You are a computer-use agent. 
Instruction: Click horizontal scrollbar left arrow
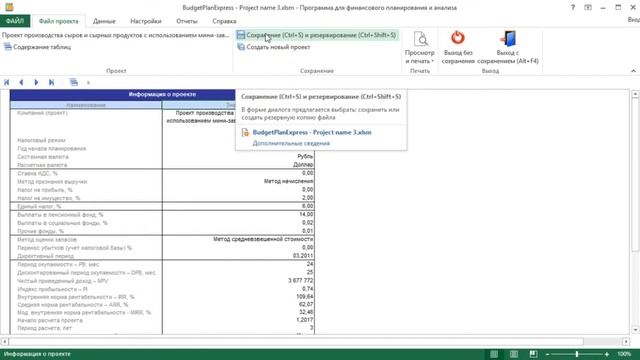[x=4, y=341]
